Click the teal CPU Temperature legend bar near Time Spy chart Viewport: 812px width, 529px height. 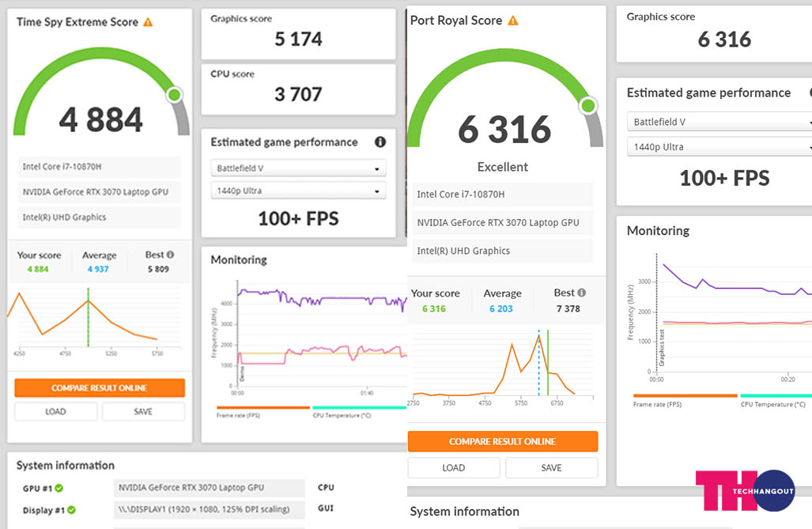[360, 408]
